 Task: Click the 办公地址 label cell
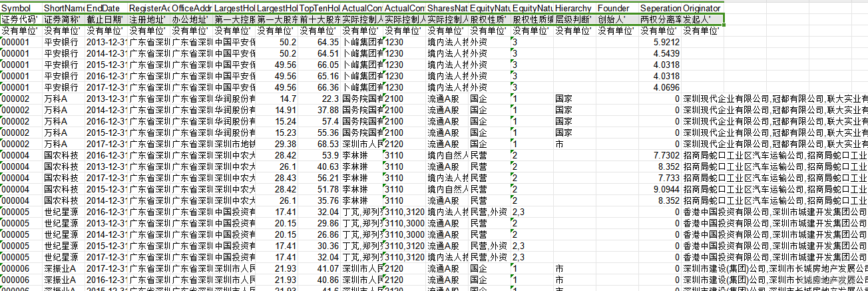click(192, 19)
